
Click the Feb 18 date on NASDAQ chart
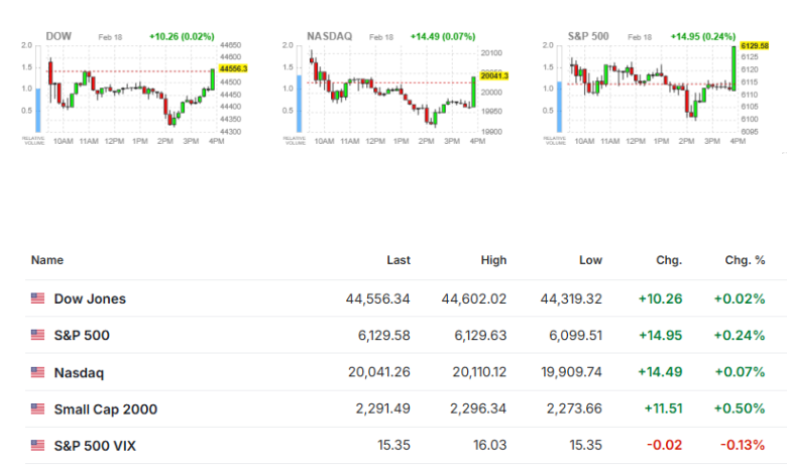(x=381, y=37)
